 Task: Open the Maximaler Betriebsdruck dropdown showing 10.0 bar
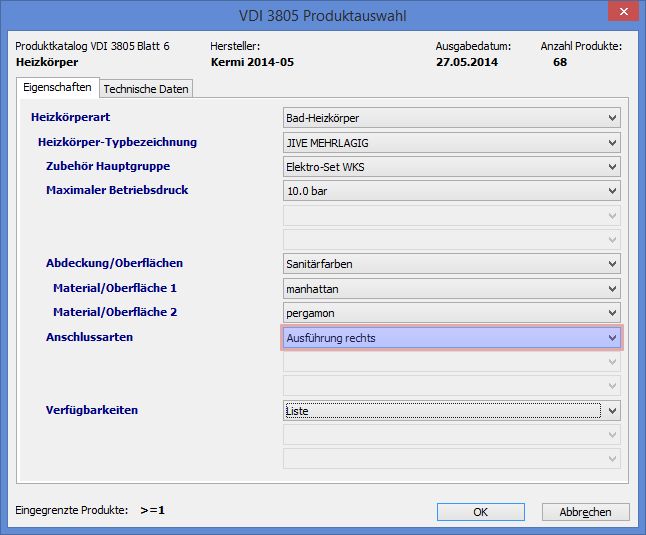tap(452, 191)
